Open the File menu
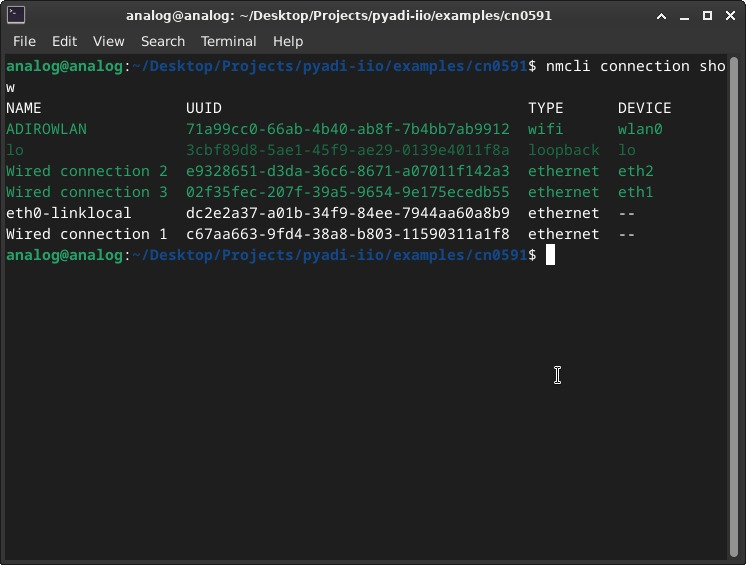The height and width of the screenshot is (565, 746). 24,41
